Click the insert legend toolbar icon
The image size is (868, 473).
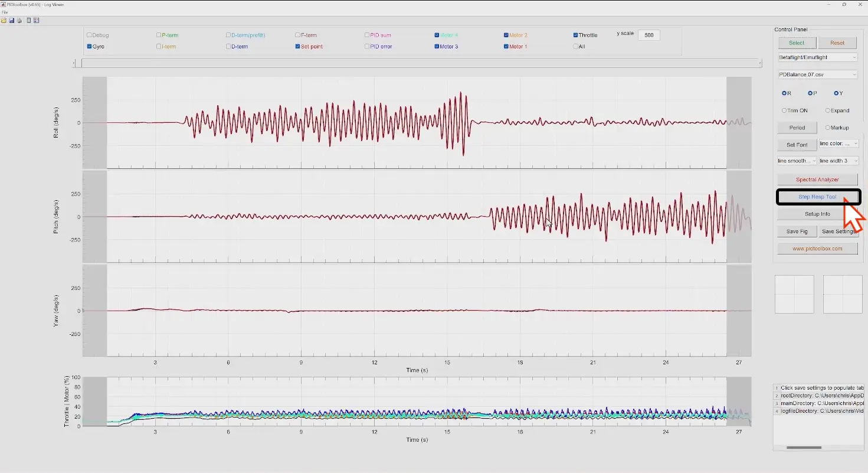point(36,21)
